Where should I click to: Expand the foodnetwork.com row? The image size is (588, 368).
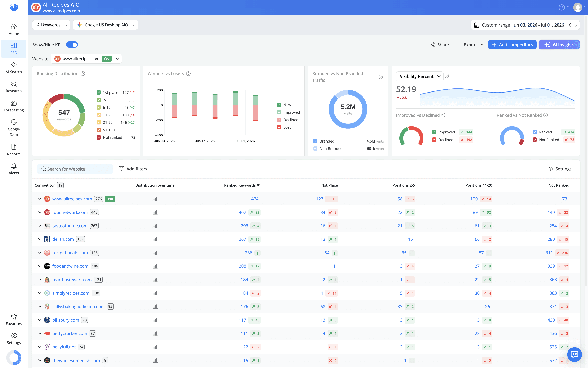point(40,212)
